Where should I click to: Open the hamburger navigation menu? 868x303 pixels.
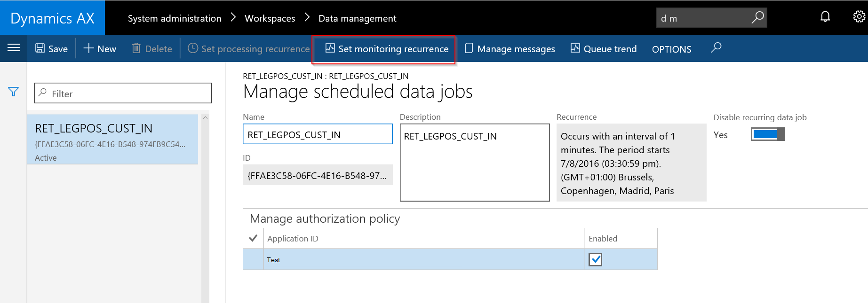pyautogui.click(x=14, y=48)
